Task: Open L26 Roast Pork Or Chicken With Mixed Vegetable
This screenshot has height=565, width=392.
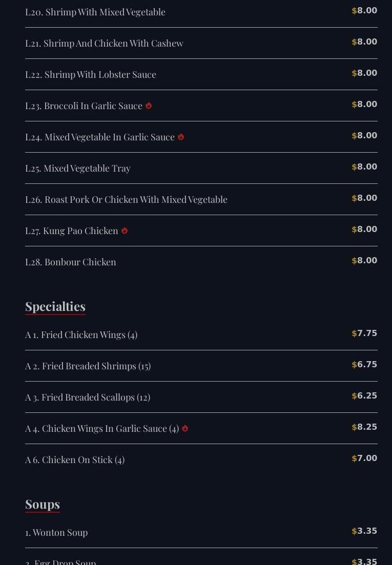Action: 126,199
